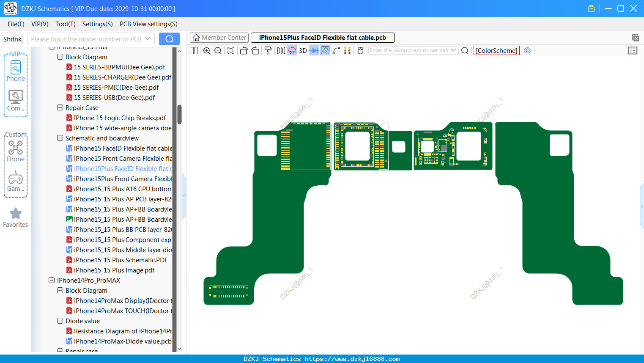
Task: Click scroll up arrow of file tree
Action: pos(179,51)
